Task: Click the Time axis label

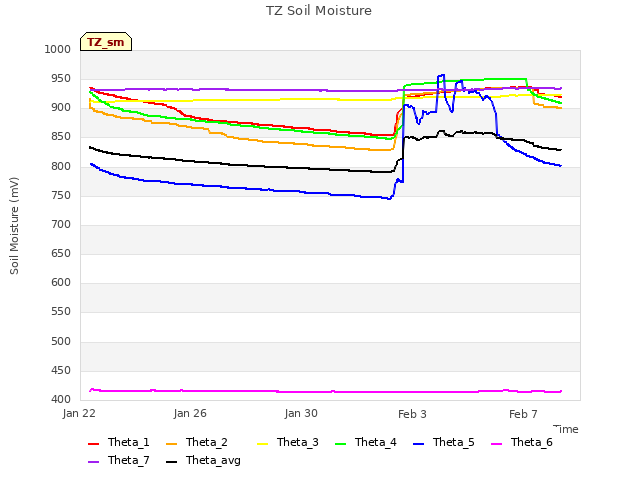Action: [x=566, y=429]
